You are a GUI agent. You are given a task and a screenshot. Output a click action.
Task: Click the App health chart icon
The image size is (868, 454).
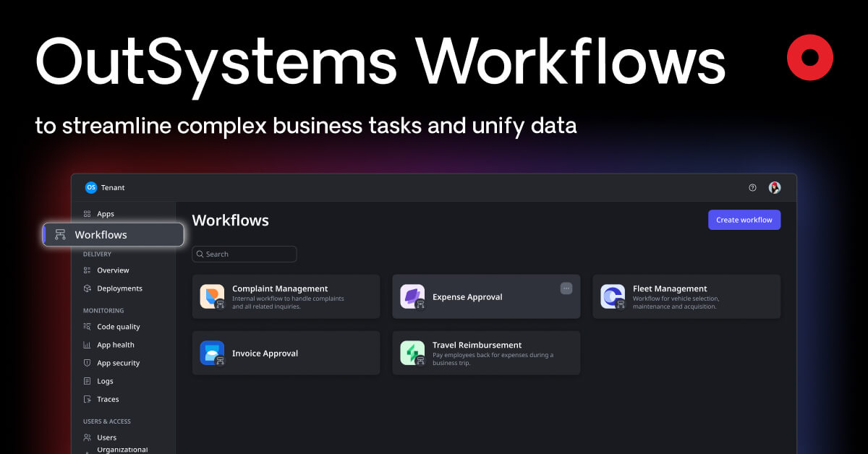coord(87,345)
